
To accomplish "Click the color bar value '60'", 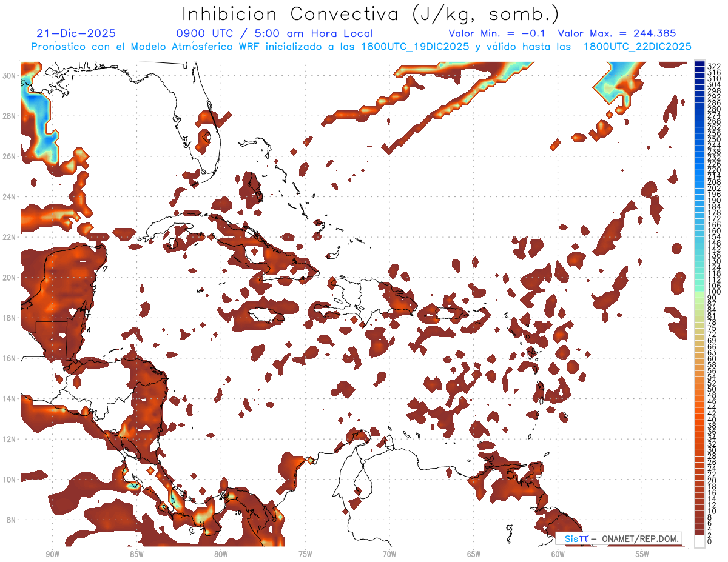I will click(712, 359).
